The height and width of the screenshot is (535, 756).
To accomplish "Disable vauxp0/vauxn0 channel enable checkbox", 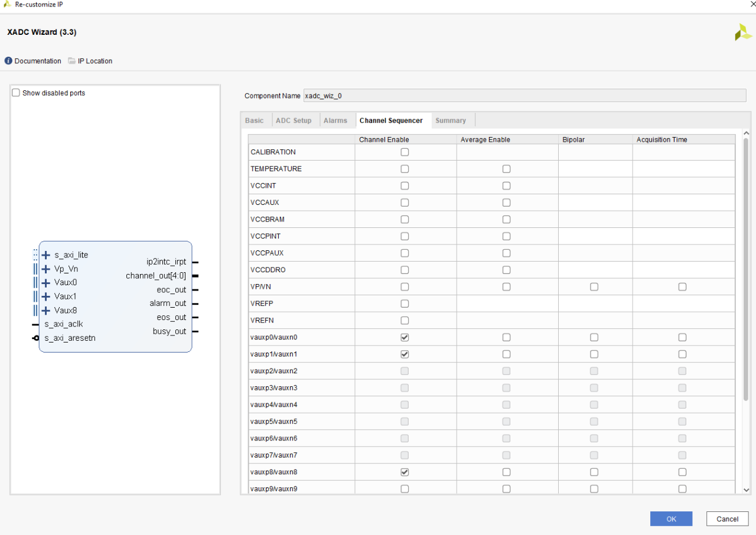I will pyautogui.click(x=405, y=337).
